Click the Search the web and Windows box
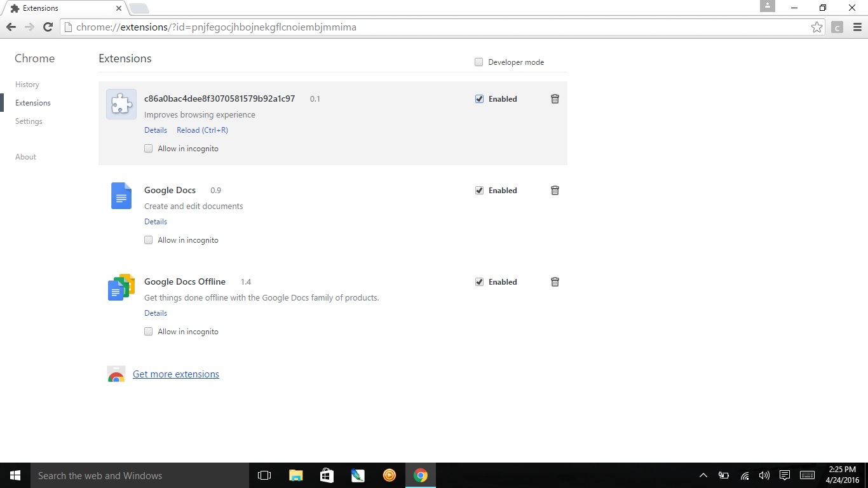868x488 pixels. [x=140, y=475]
